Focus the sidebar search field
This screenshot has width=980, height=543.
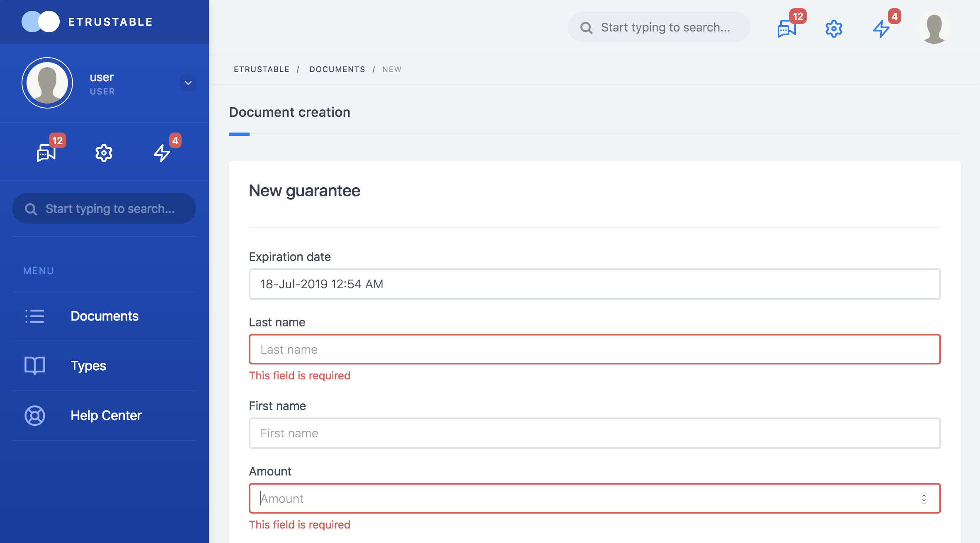coord(104,208)
